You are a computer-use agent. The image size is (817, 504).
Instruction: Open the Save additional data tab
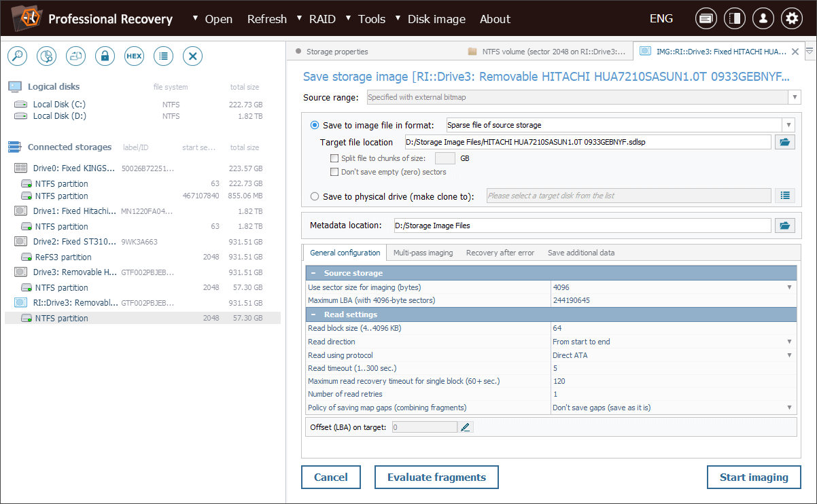tap(581, 253)
